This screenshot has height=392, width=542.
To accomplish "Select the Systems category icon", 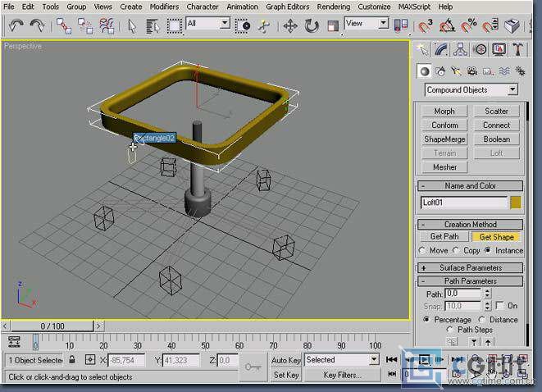I will pyautogui.click(x=520, y=71).
